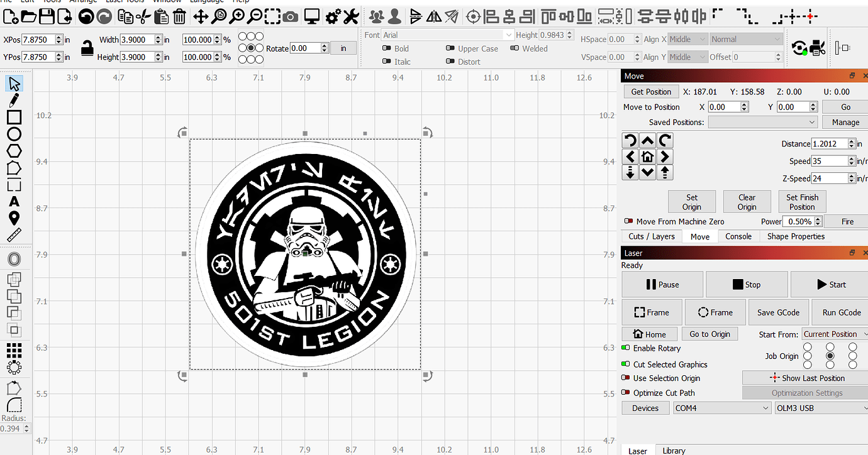Click the Get Position button
Screen dimensions: 868x455
[x=651, y=91]
